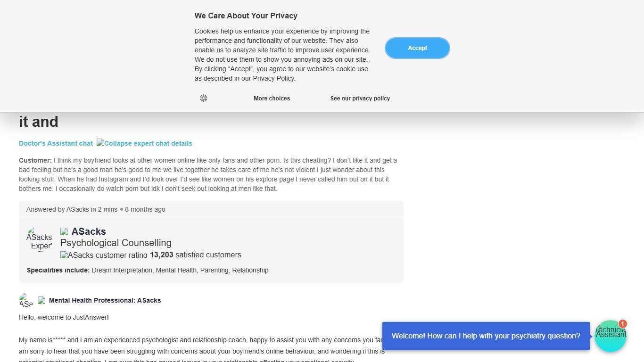644x362 pixels.
Task: Click the Psychological Counselling category text
Action: 116,243
